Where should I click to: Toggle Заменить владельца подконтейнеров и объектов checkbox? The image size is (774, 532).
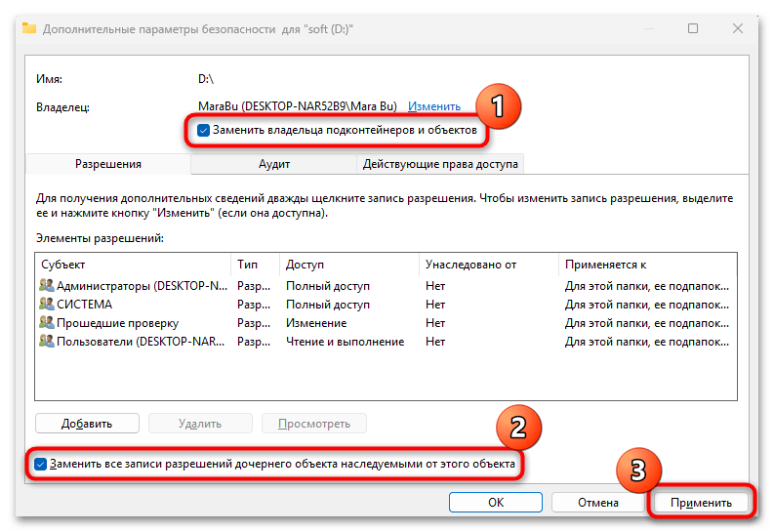point(203,130)
